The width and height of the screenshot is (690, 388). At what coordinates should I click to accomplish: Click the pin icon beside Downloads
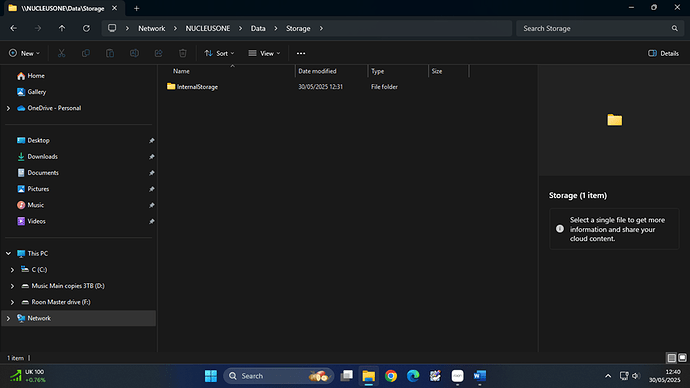pos(151,157)
